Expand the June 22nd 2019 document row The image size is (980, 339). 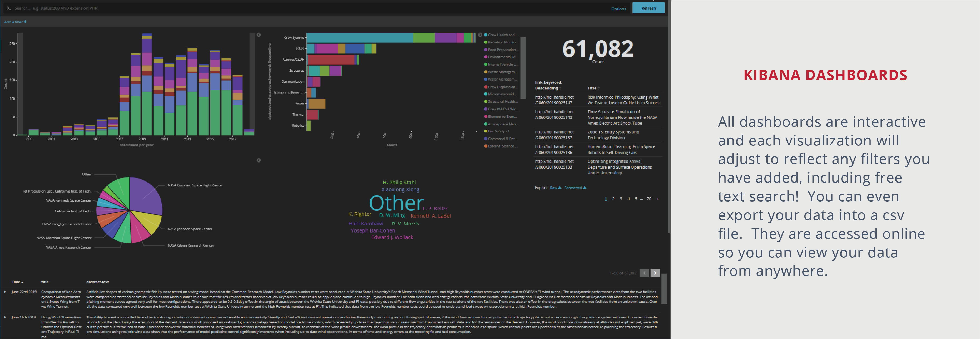(x=5, y=292)
